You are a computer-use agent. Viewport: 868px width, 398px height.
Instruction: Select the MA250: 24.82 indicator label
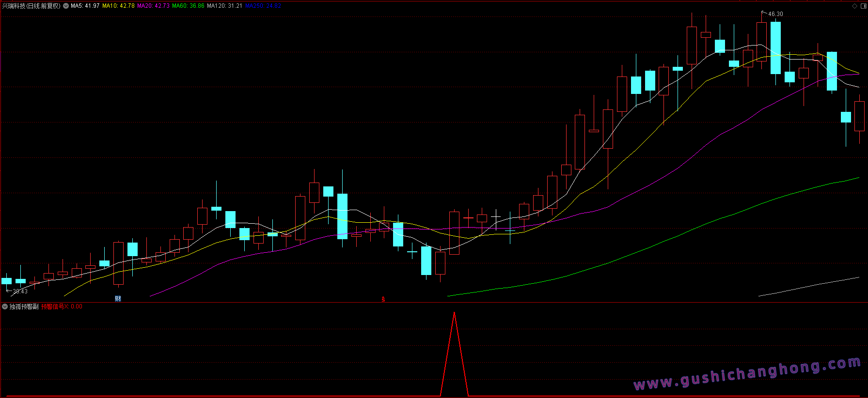pos(263,6)
